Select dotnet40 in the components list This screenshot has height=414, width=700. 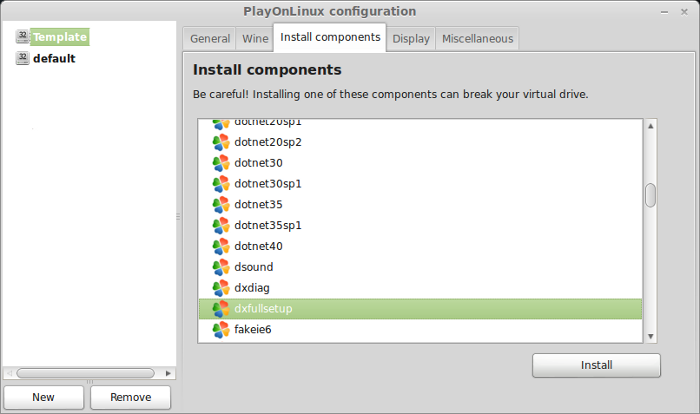click(420, 246)
